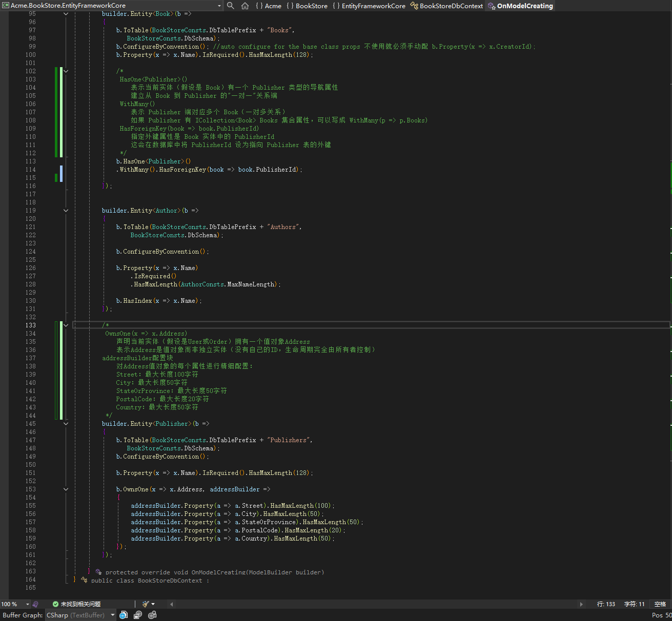Click the '未找到相关问题' status text

(x=80, y=604)
